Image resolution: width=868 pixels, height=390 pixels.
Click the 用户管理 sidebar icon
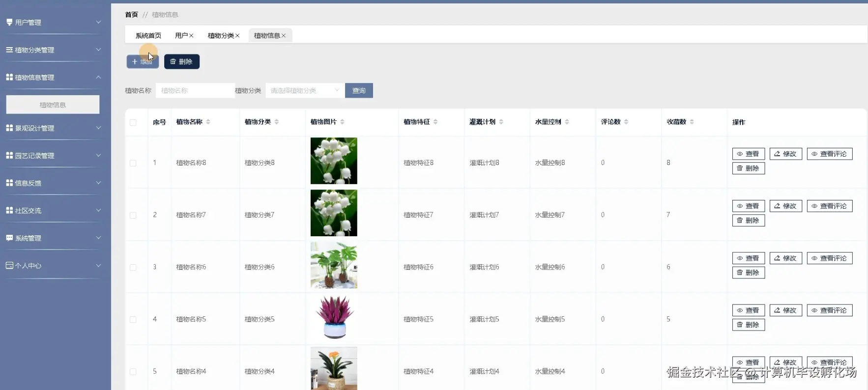[x=9, y=22]
